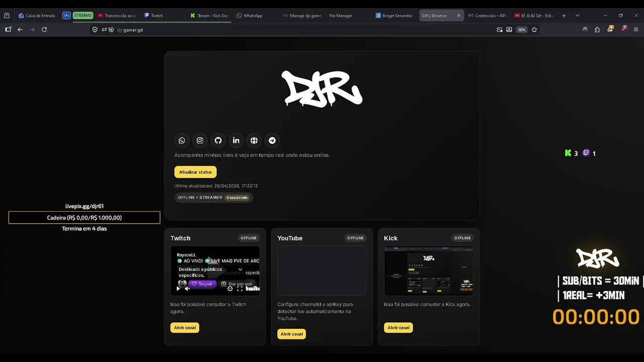Click Abrir canal under Kick
The width and height of the screenshot is (644, 362).
(398, 328)
